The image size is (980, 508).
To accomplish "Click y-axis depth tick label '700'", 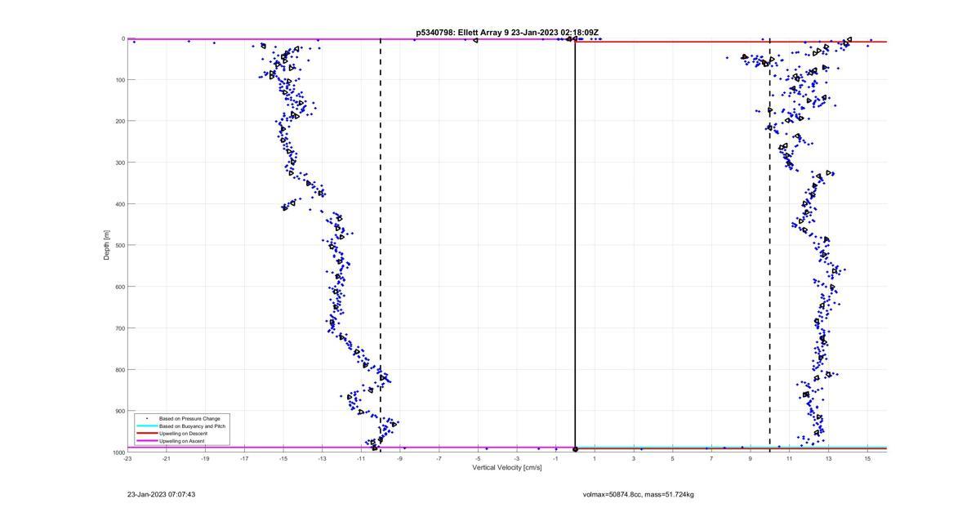I will pyautogui.click(x=119, y=328).
